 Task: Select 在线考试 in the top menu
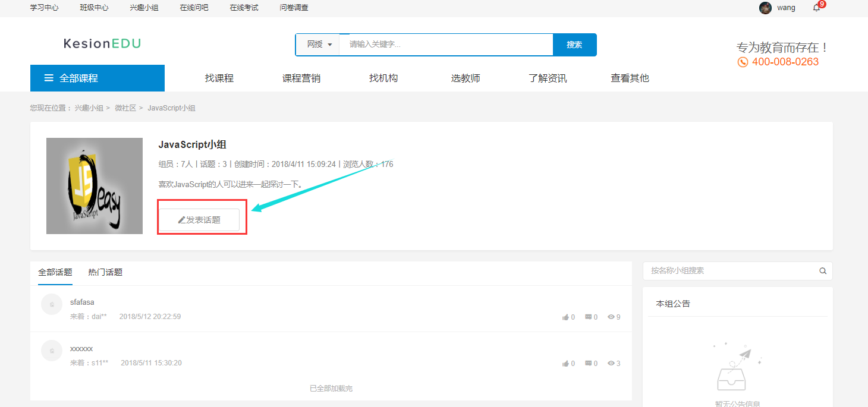point(244,8)
